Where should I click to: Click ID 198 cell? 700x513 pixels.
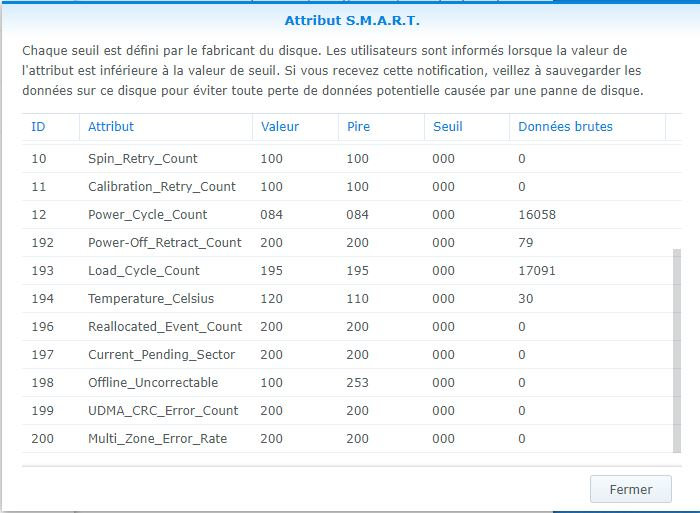(x=42, y=383)
